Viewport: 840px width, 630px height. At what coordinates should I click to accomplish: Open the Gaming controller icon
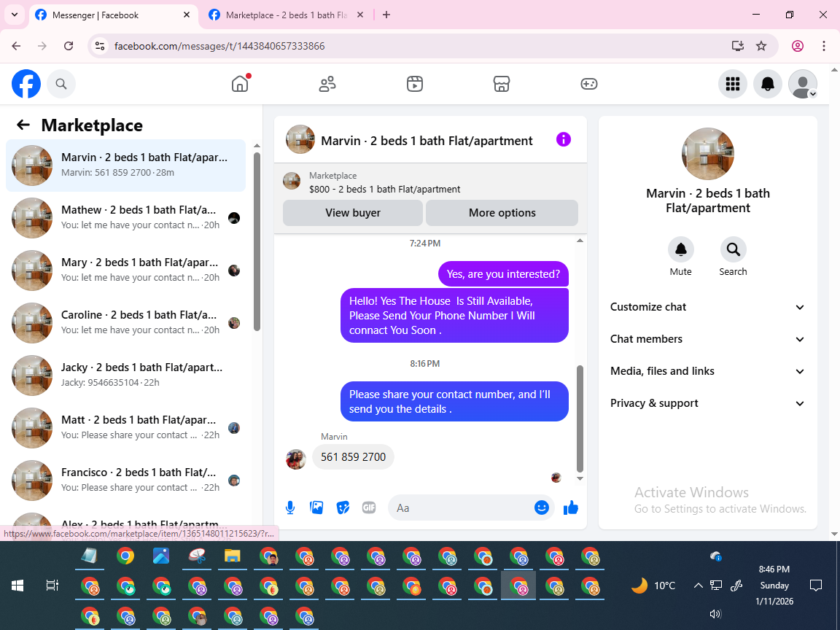pos(588,84)
